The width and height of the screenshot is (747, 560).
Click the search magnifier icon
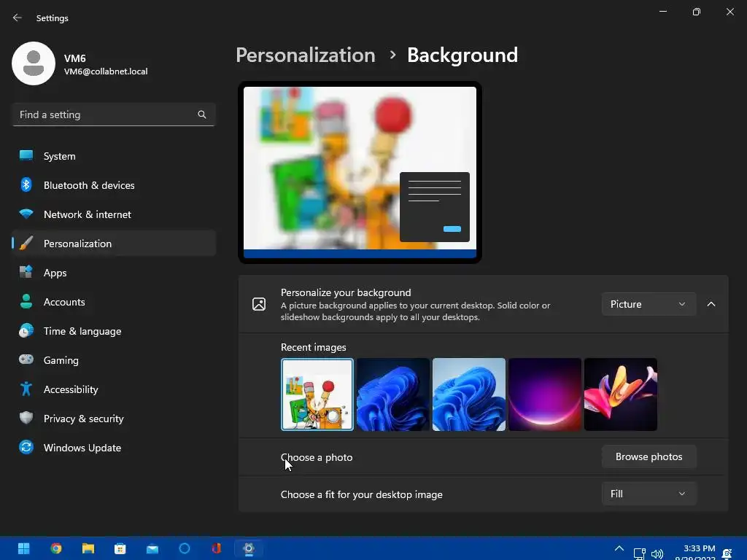point(202,114)
